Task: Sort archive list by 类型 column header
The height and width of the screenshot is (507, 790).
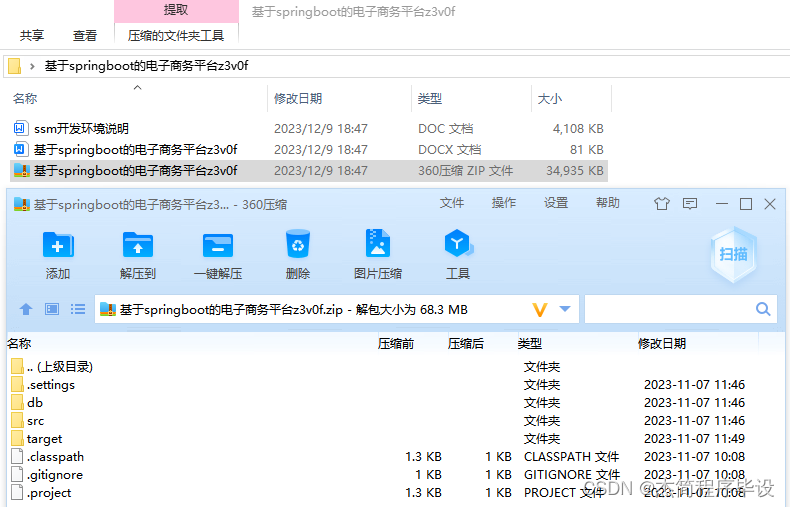Action: (530, 344)
